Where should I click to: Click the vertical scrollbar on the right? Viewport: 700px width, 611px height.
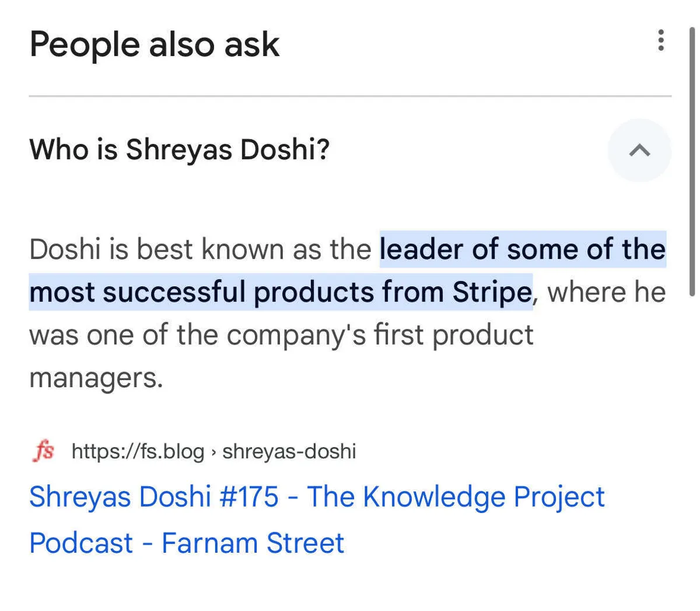click(692, 163)
